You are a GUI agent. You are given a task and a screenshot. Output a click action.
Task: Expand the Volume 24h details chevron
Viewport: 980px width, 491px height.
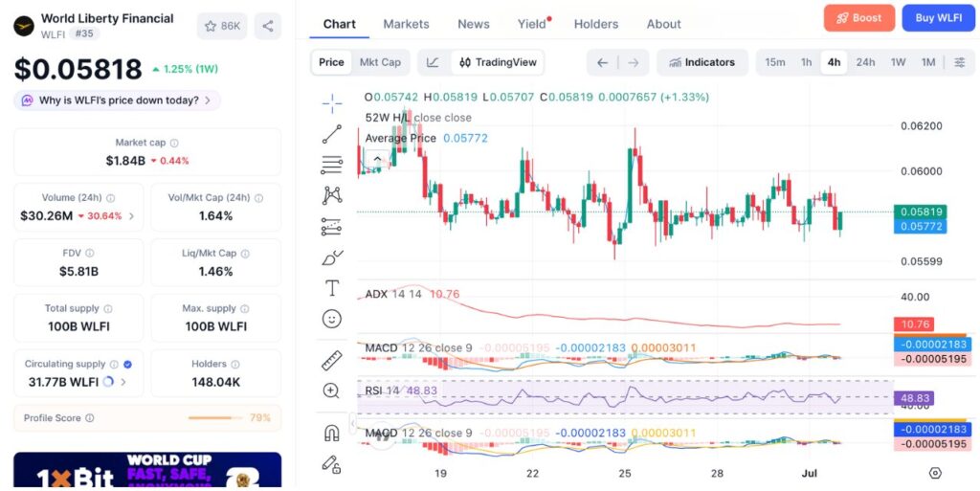pos(130,216)
